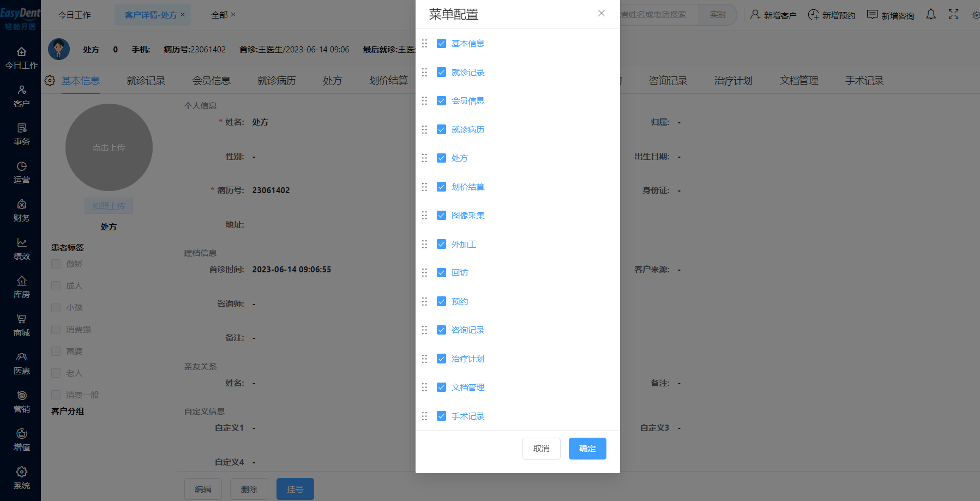Image resolution: width=980 pixels, height=501 pixels.
Task: Uncheck the 外加工 checkbox
Action: tap(442, 244)
